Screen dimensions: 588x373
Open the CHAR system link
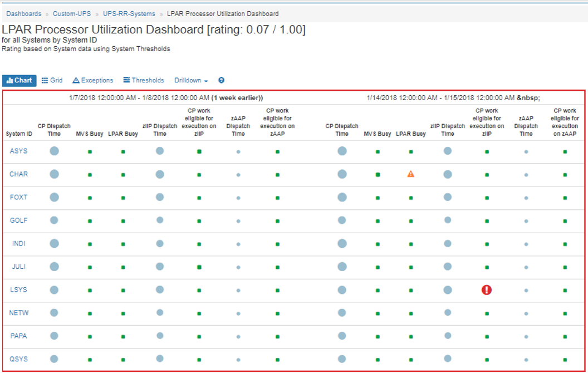point(18,174)
